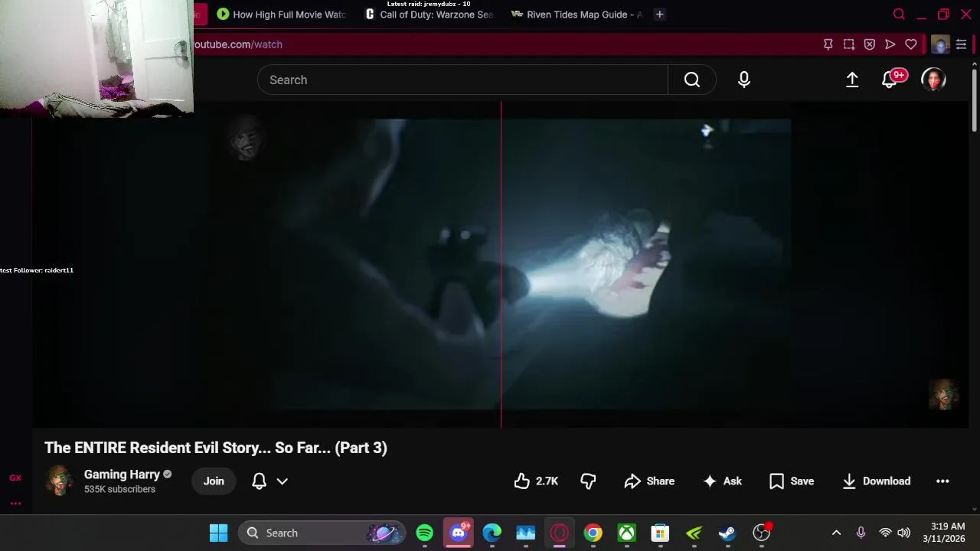The image size is (980, 551).
Task: Open Google Chrome from the taskbar
Action: (x=593, y=533)
